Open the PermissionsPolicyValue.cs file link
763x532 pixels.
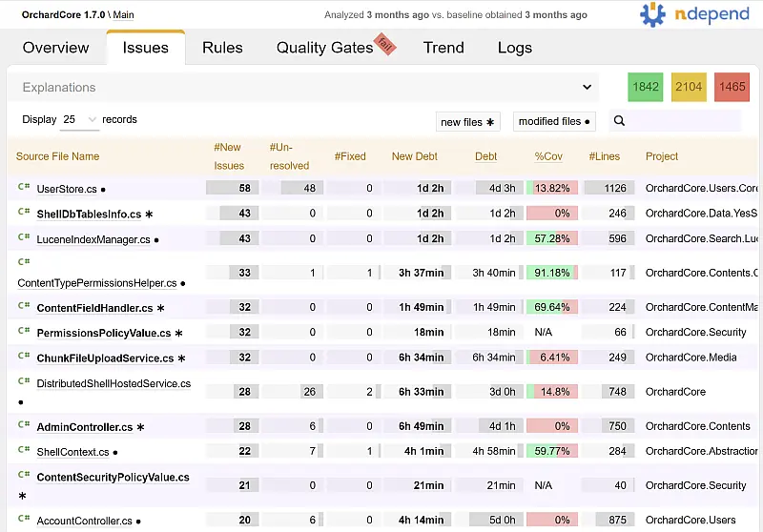[104, 334]
